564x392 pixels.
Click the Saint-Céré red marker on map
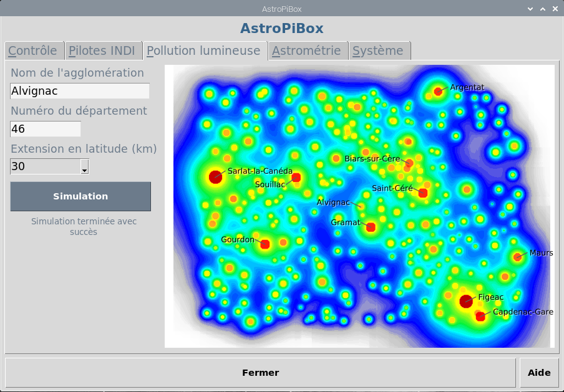click(422, 193)
